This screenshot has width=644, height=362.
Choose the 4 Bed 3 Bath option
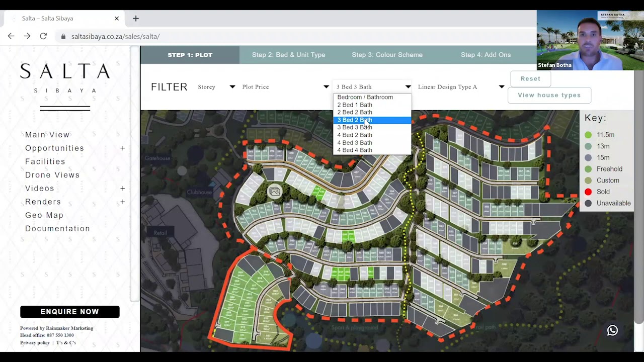(372, 143)
